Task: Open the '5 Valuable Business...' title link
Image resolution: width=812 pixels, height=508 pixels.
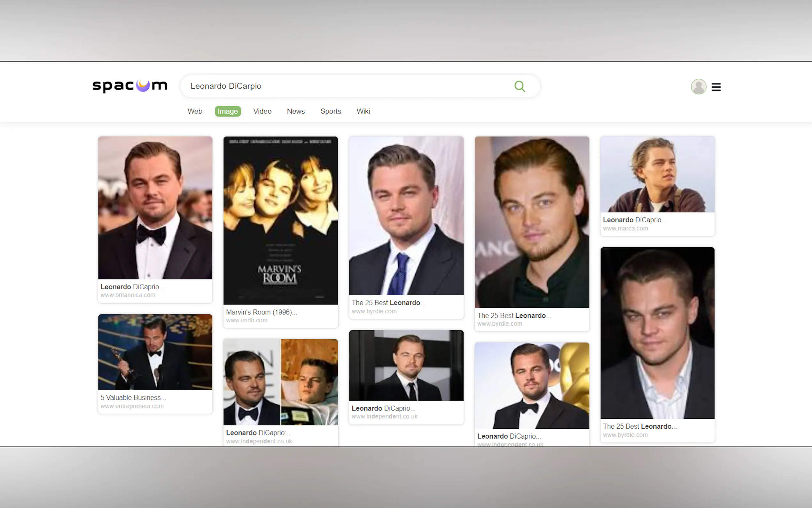Action: click(133, 397)
